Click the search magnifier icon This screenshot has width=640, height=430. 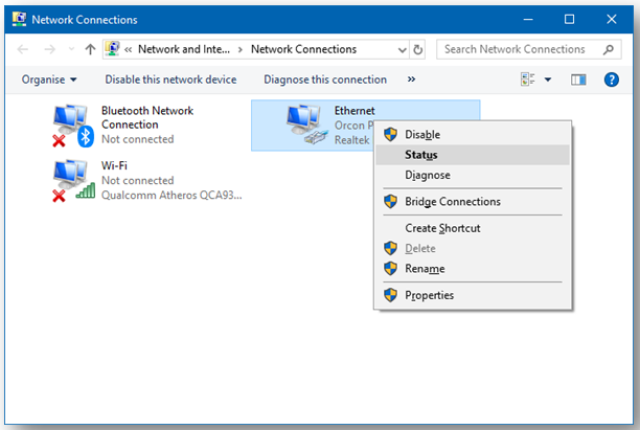(608, 50)
